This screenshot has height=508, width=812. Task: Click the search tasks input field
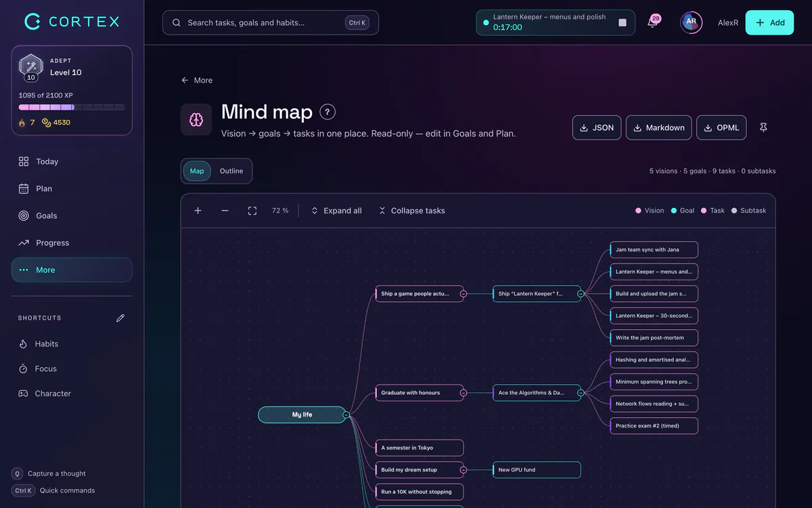point(271,22)
